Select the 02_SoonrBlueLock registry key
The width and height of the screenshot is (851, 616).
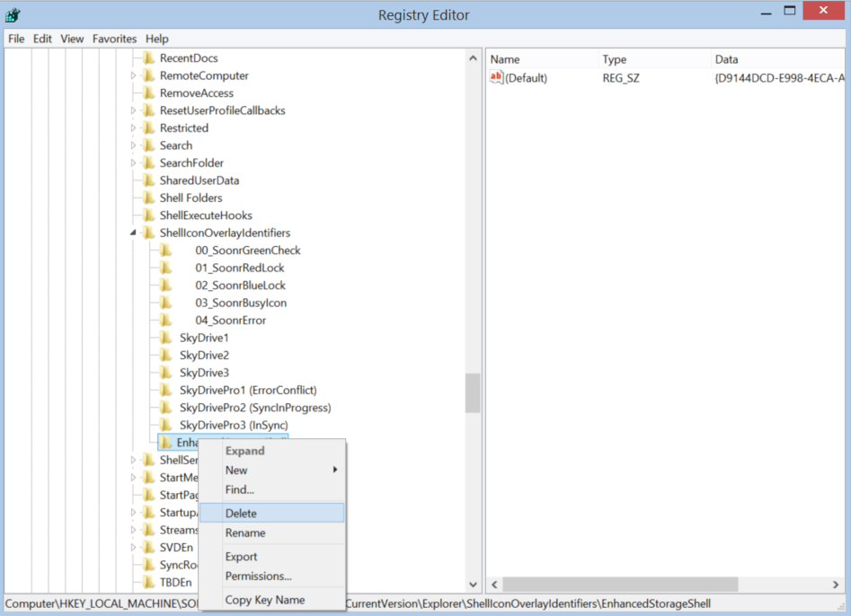pyautogui.click(x=240, y=286)
